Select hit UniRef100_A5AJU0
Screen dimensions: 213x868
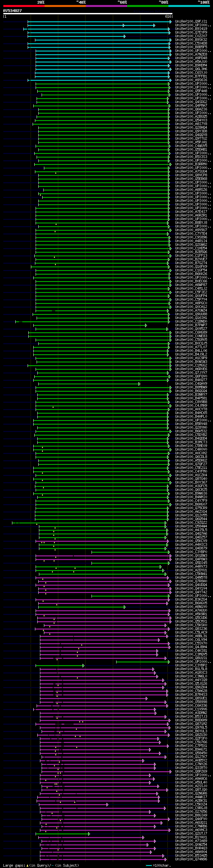[x=191, y=62]
